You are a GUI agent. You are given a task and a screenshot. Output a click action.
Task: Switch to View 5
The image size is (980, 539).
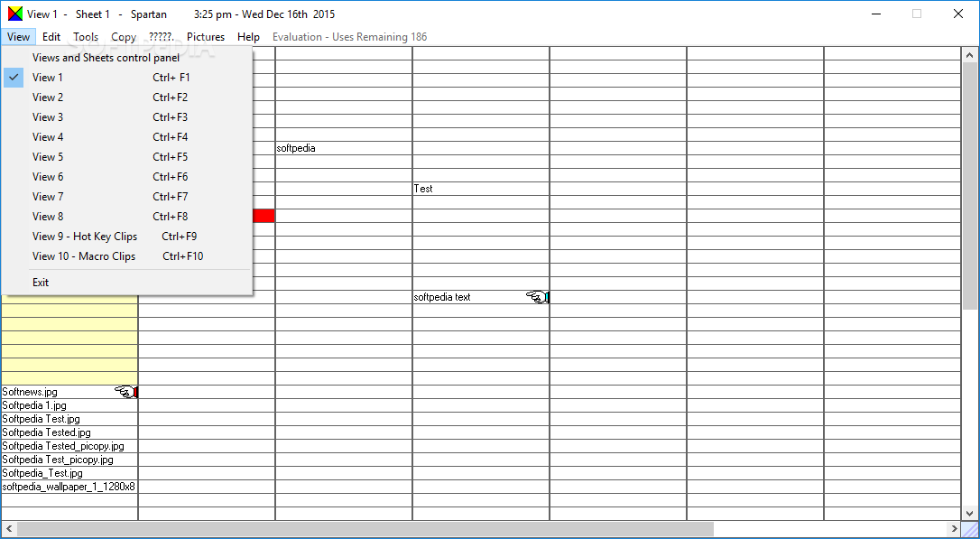(x=127, y=157)
